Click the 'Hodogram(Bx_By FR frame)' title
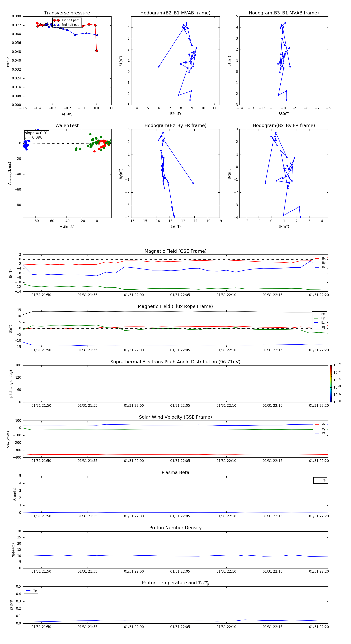The width and height of the screenshot is (351, 644). point(284,125)
